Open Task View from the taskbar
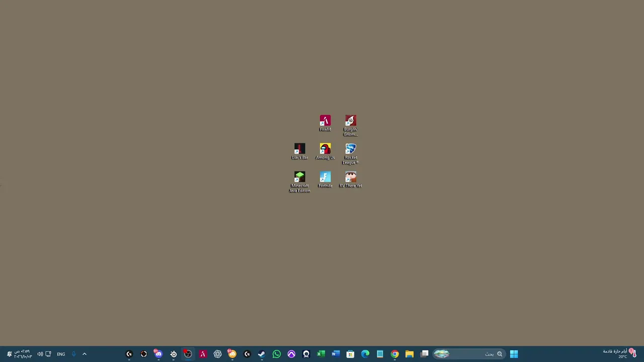The image size is (644, 362). (x=425, y=354)
